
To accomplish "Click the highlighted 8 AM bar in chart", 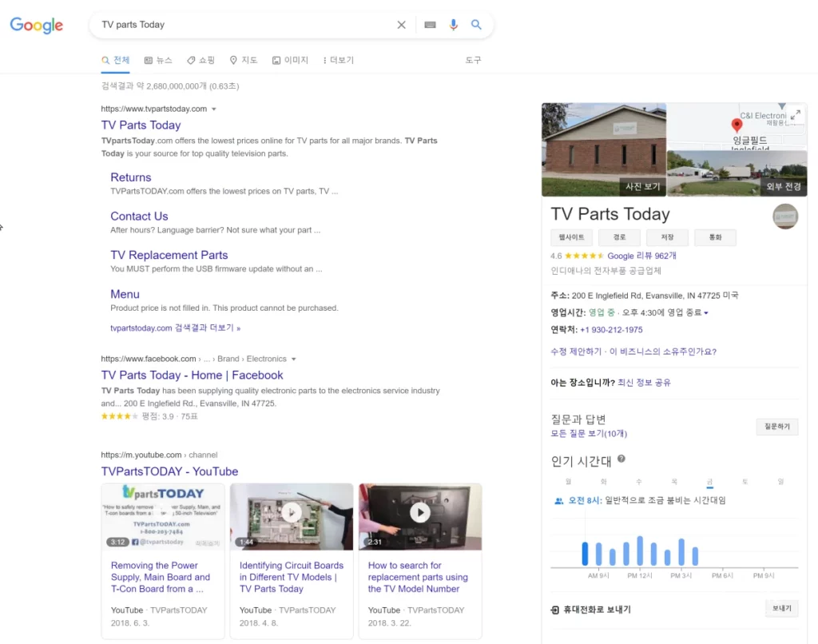I will [x=585, y=554].
